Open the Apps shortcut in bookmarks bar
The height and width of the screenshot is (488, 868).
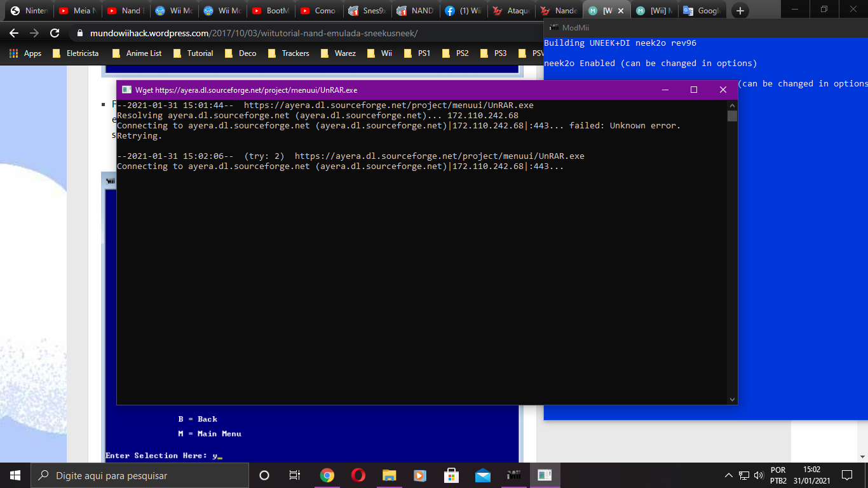[25, 53]
